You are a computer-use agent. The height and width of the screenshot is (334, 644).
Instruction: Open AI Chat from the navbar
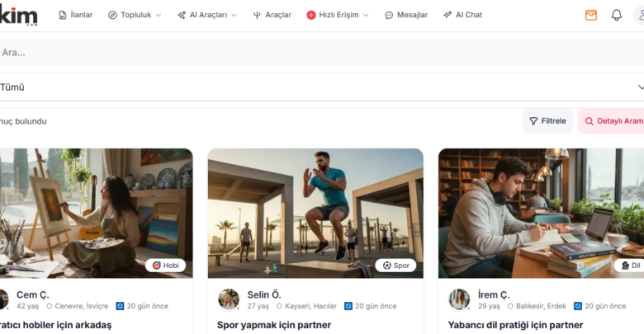pos(462,15)
